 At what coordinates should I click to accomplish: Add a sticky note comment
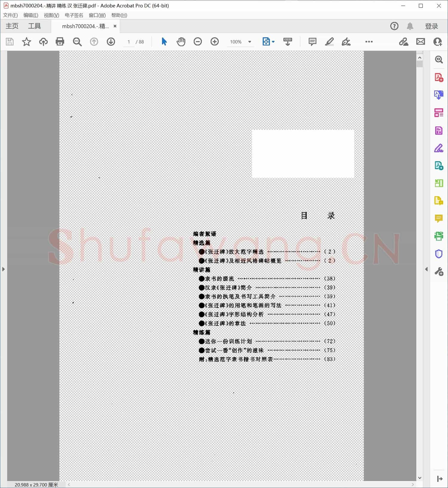click(x=312, y=42)
